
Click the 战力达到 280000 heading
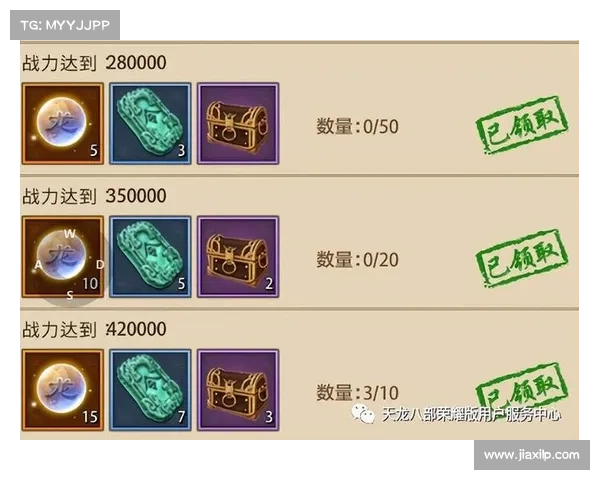[x=94, y=63]
